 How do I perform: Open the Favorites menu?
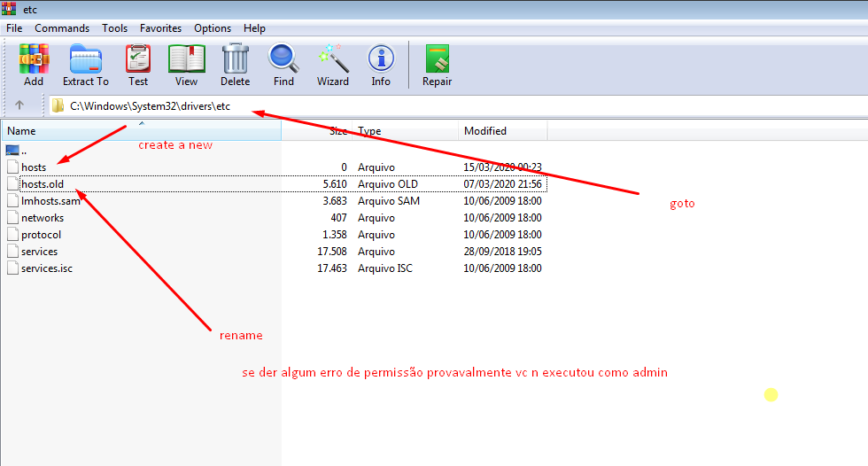coord(160,28)
